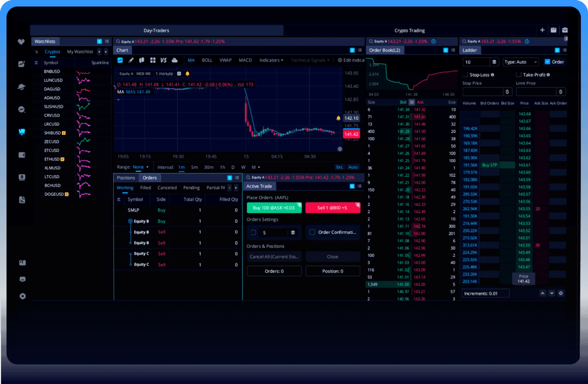Open the Crypto Trading workspace tab
The height and width of the screenshot is (384, 588).
[409, 30]
